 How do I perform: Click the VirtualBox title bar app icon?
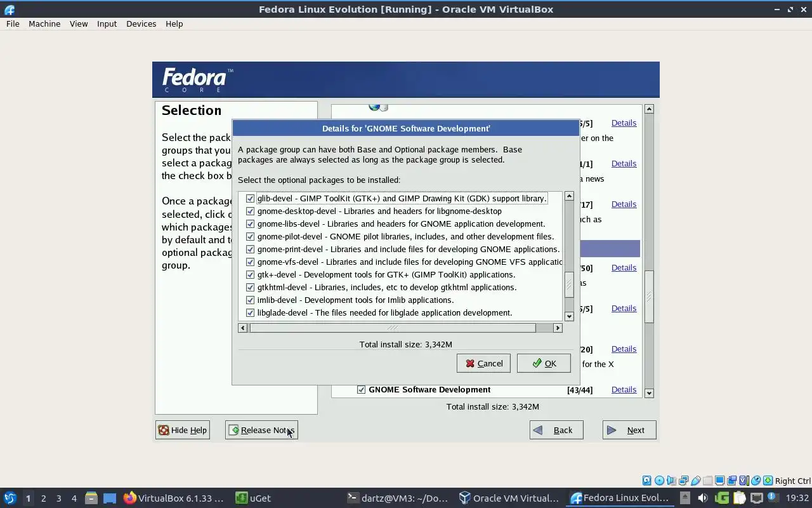click(x=9, y=10)
